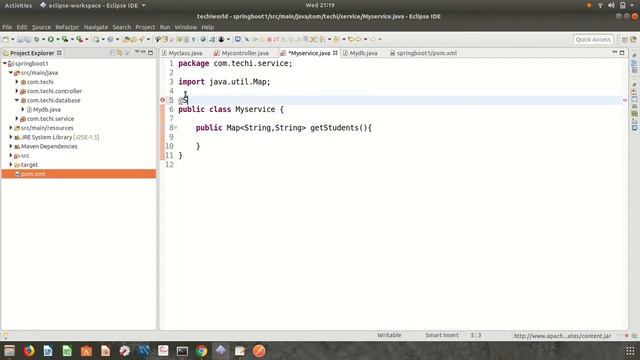Click the Smart Insert status entry
This screenshot has width=640, height=360.
pos(442,335)
